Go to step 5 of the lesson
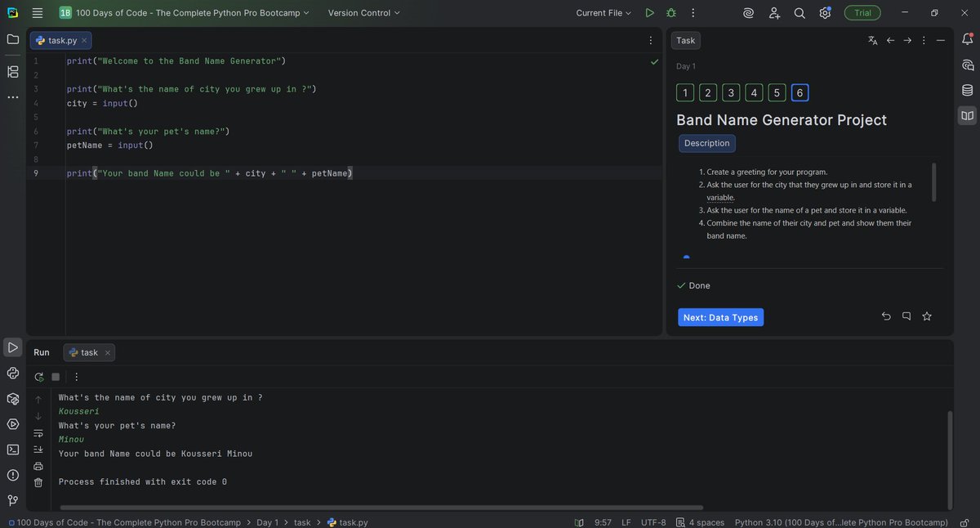Viewport: 980px width, 528px height. [777, 92]
